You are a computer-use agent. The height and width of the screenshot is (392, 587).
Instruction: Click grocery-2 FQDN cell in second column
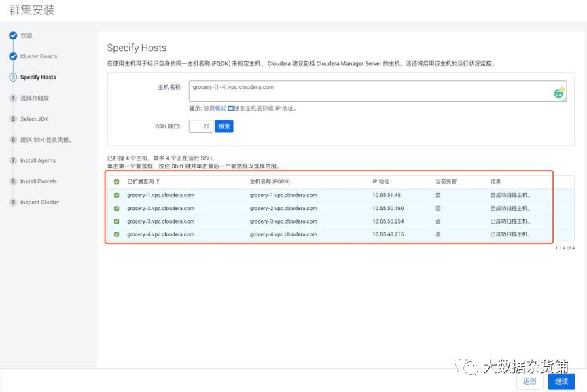coord(283,208)
